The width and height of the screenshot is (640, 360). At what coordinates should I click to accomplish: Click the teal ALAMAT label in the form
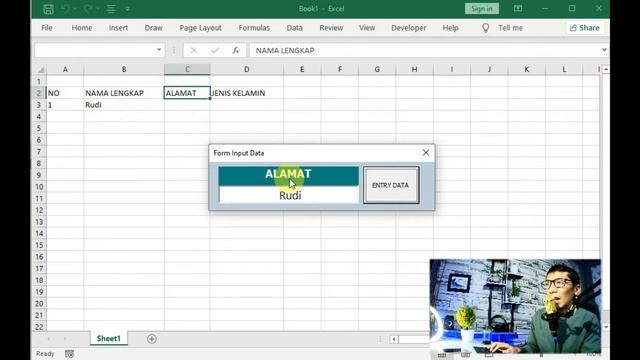pos(289,176)
